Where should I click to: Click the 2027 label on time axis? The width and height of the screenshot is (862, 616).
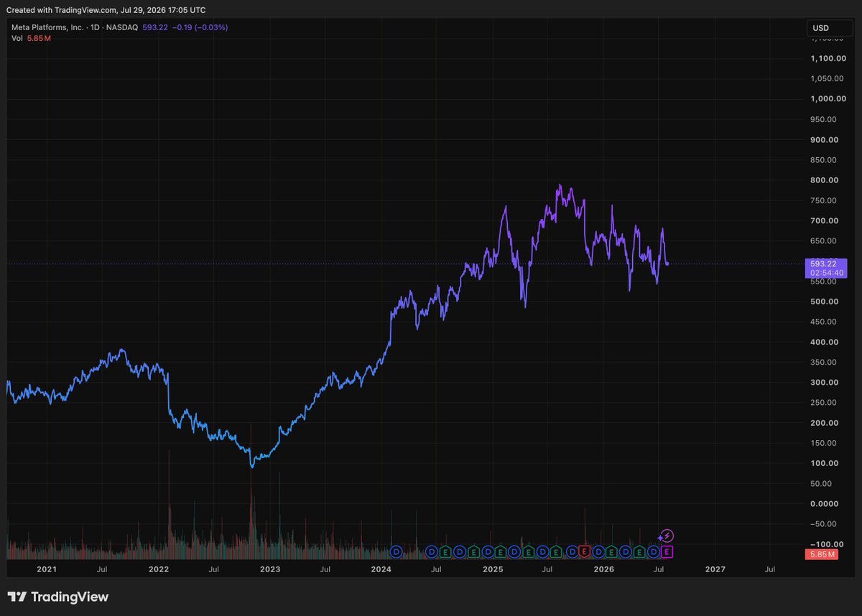[715, 569]
